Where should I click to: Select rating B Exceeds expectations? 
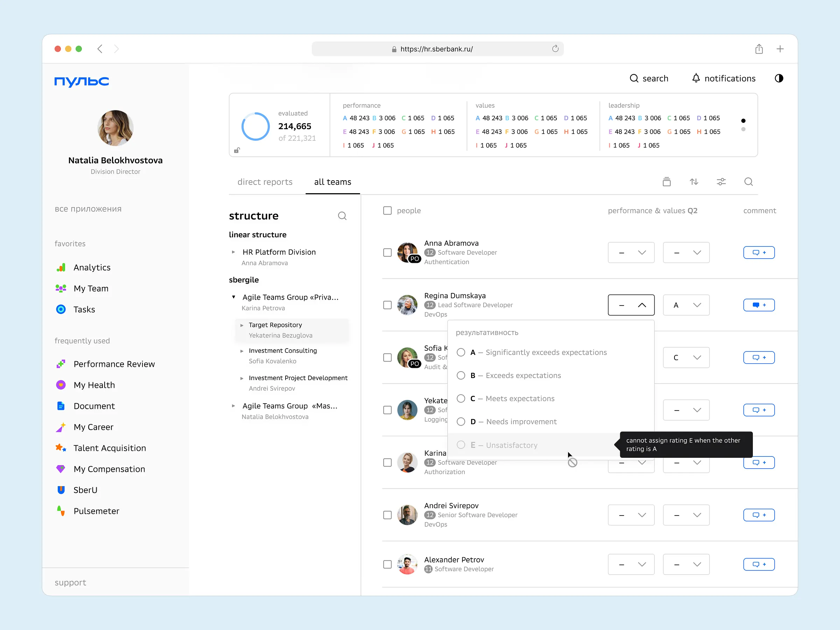[x=461, y=376]
